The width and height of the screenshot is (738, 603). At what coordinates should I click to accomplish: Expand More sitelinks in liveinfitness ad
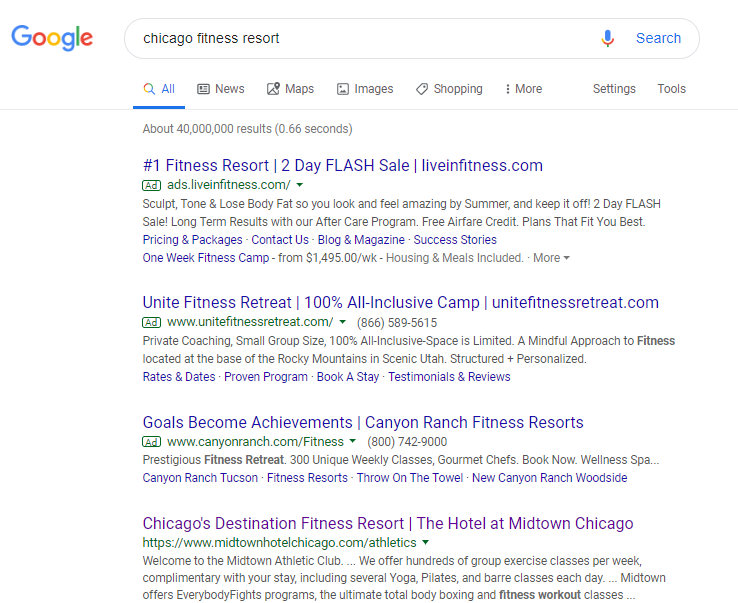[x=551, y=258]
